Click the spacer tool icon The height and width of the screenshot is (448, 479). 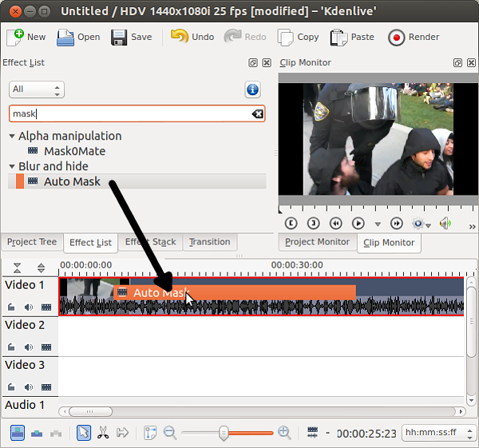pos(122,432)
